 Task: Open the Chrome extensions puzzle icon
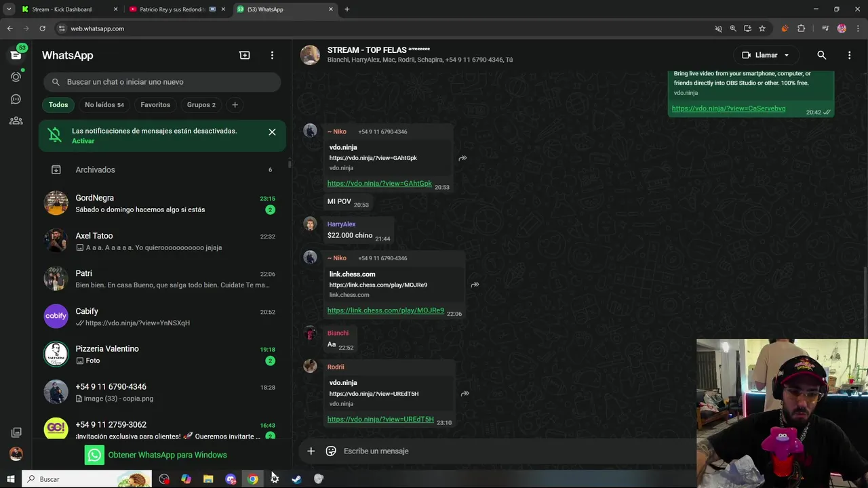coord(801,28)
